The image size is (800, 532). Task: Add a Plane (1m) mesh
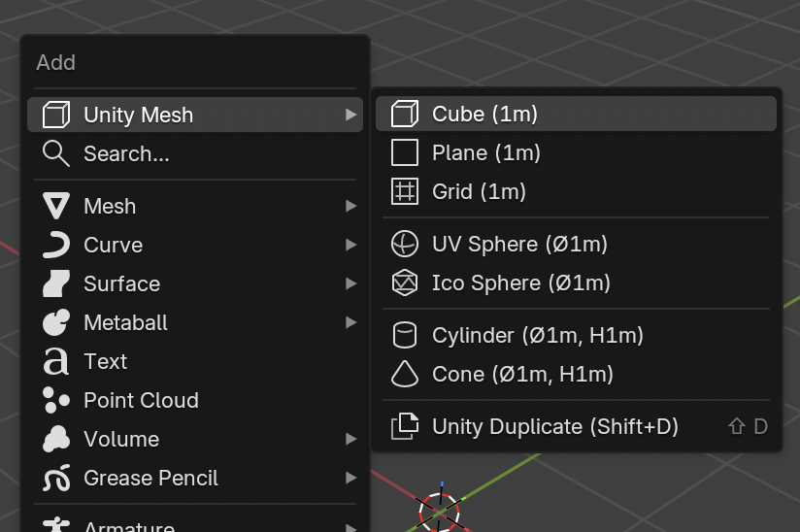tap(576, 152)
